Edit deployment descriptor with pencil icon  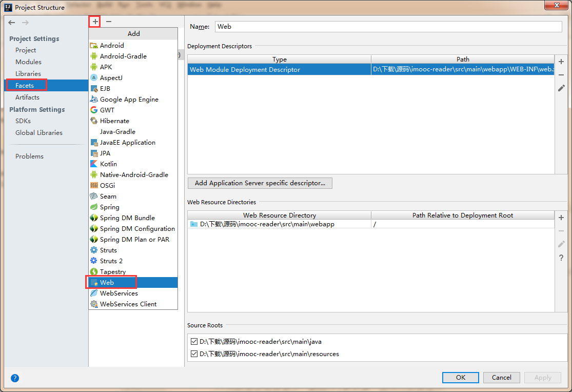(x=561, y=88)
